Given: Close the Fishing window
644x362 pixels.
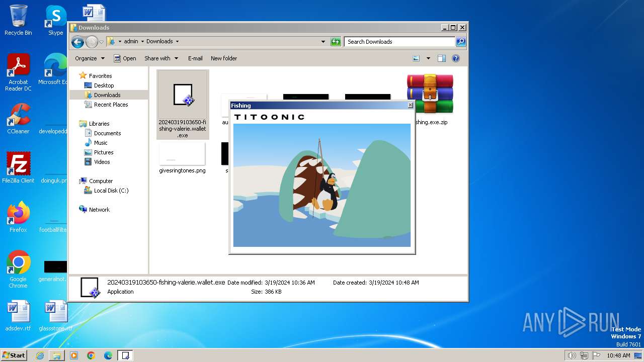Looking at the screenshot, I should 410,106.
